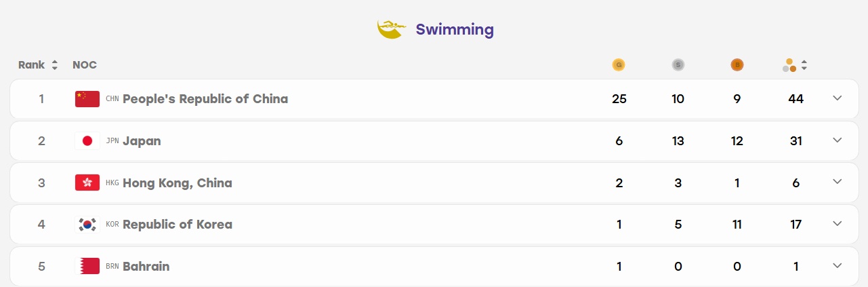Sort table by Rank arrows
The image size is (868, 287).
54,65
